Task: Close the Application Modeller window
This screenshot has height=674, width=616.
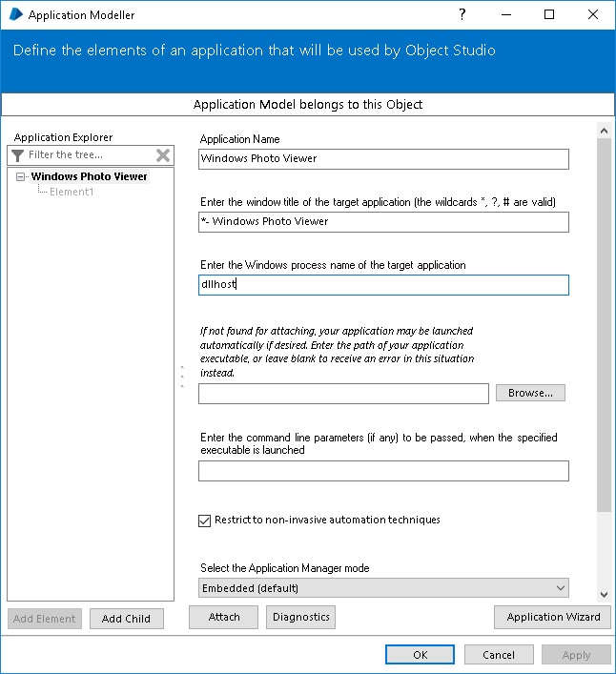Action: [x=593, y=14]
